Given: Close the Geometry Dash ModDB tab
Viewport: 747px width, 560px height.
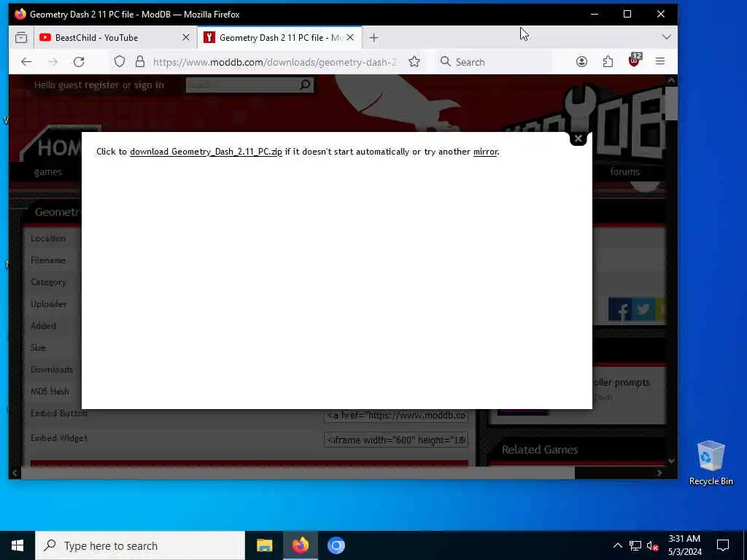Looking at the screenshot, I should pyautogui.click(x=350, y=37).
